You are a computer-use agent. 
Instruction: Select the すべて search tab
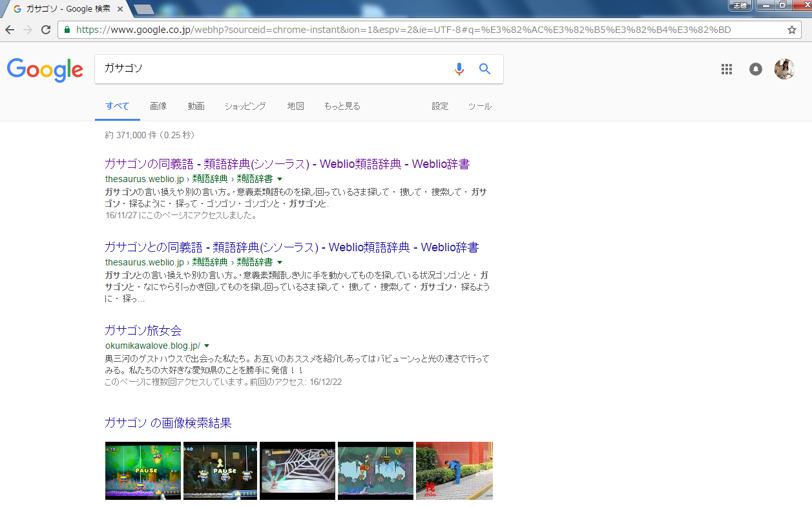click(118, 106)
